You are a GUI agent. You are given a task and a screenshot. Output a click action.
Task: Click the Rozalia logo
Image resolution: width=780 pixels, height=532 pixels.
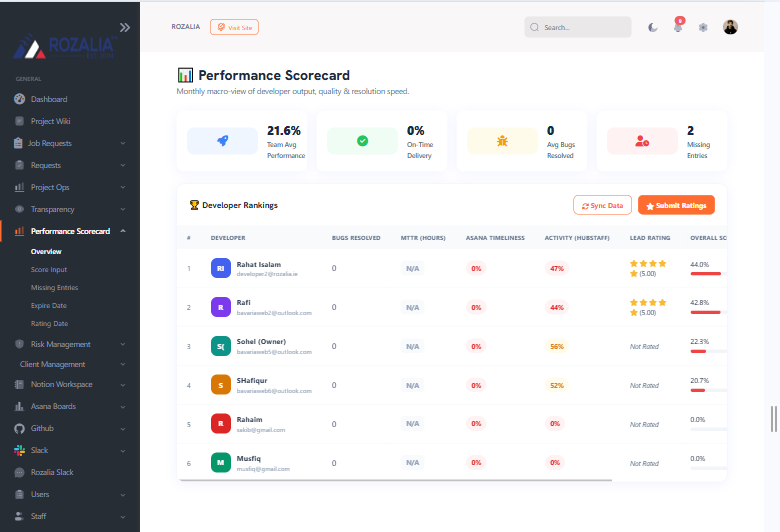(x=65, y=47)
